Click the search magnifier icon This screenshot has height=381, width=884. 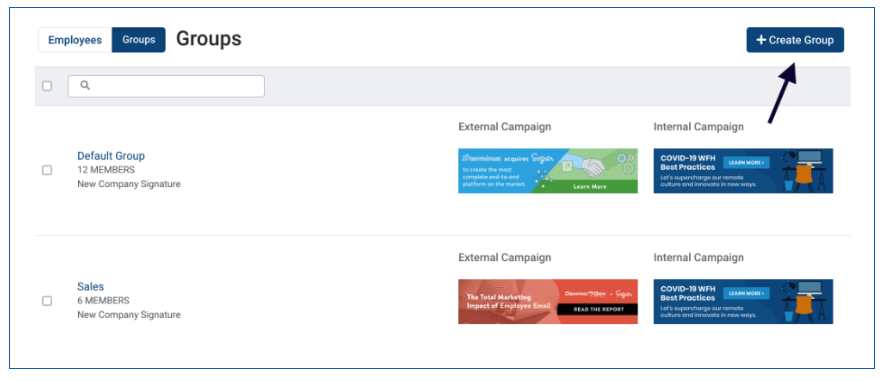point(85,86)
